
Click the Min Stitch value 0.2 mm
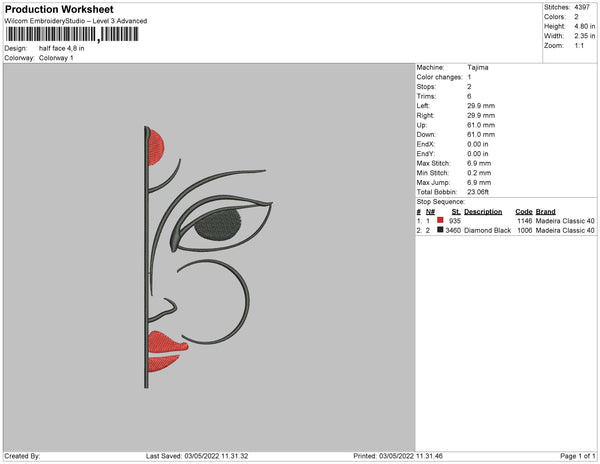479,173
